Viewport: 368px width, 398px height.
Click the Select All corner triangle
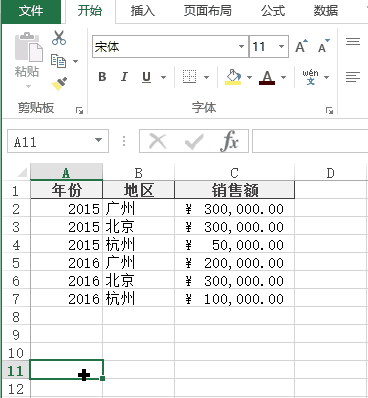[x=22, y=173]
